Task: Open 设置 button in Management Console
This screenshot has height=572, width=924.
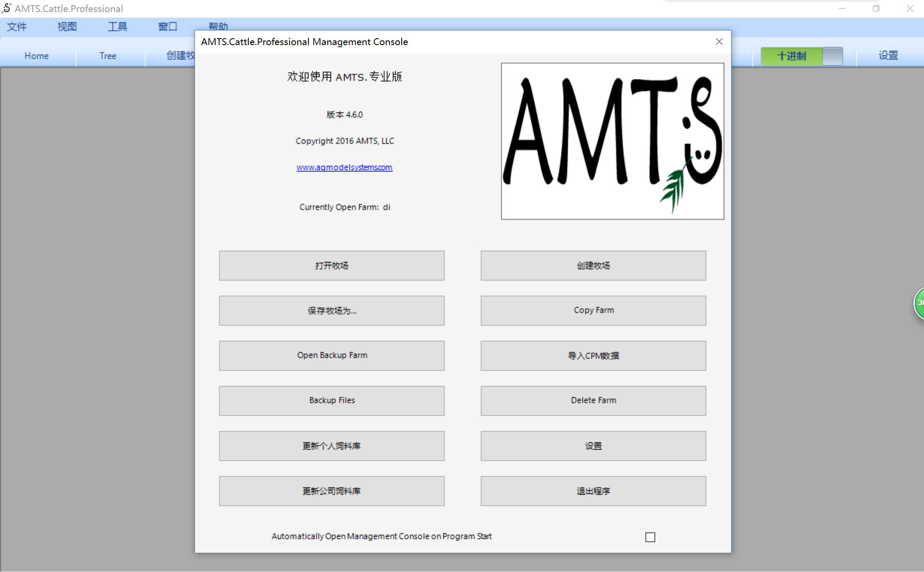Action: tap(593, 446)
